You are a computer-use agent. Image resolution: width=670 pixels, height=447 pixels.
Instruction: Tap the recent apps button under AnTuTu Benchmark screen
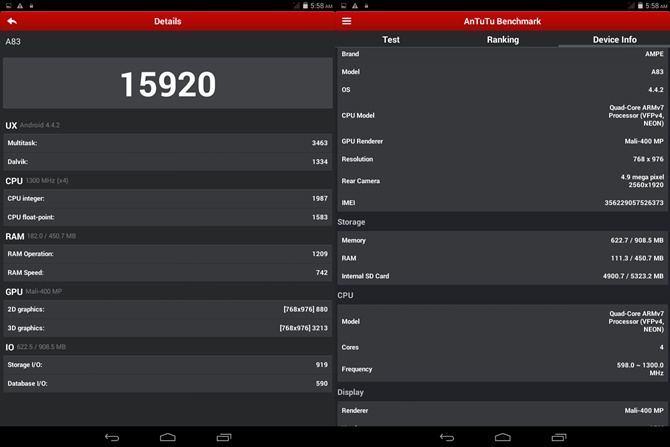click(559, 437)
